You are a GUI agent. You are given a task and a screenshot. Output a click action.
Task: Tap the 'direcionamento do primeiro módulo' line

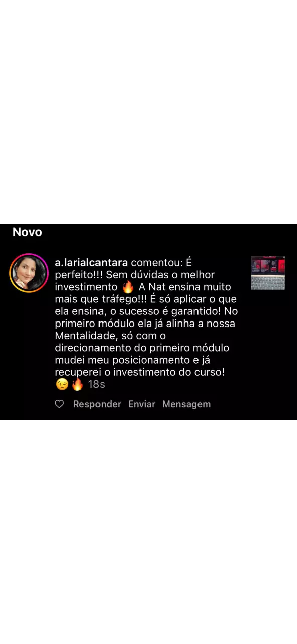[135, 348]
